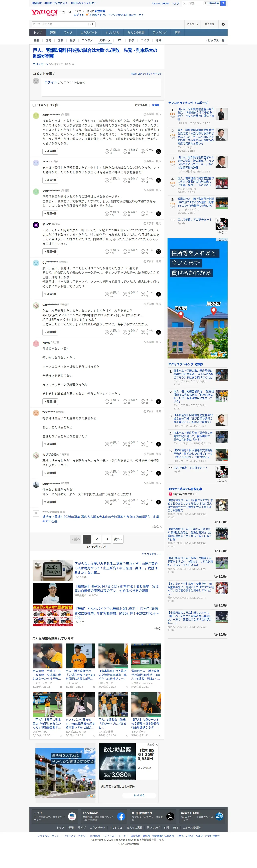Share ゆいず comment on X
The width and height of the screenshot is (257, 868).
click(159, 252)
